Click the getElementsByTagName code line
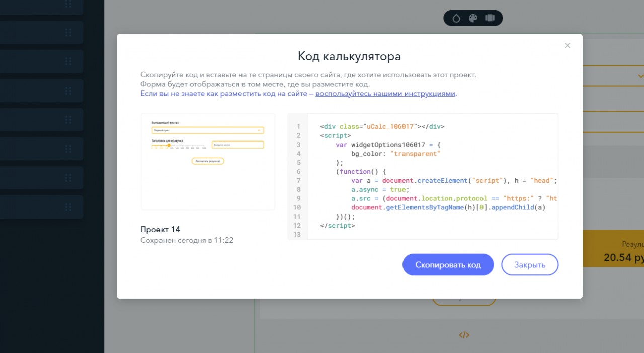 [448, 207]
